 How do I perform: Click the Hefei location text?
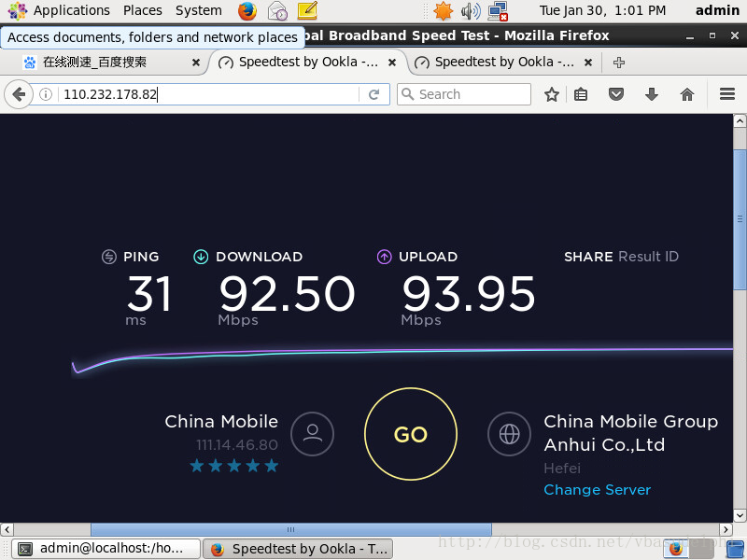(x=562, y=469)
